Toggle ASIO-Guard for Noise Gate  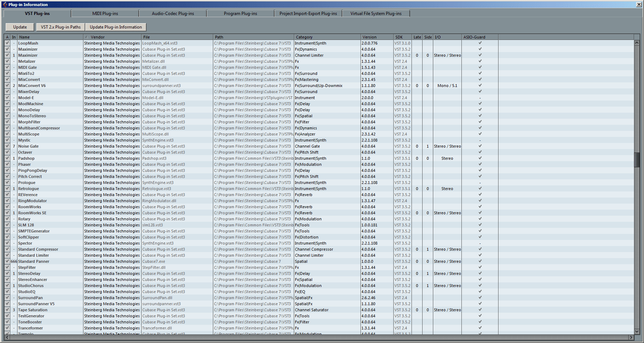[480, 146]
